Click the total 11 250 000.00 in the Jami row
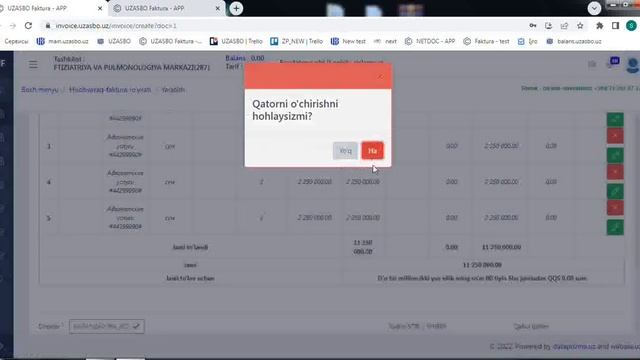Image resolution: width=640 pixels, height=360 pixels. [482, 265]
